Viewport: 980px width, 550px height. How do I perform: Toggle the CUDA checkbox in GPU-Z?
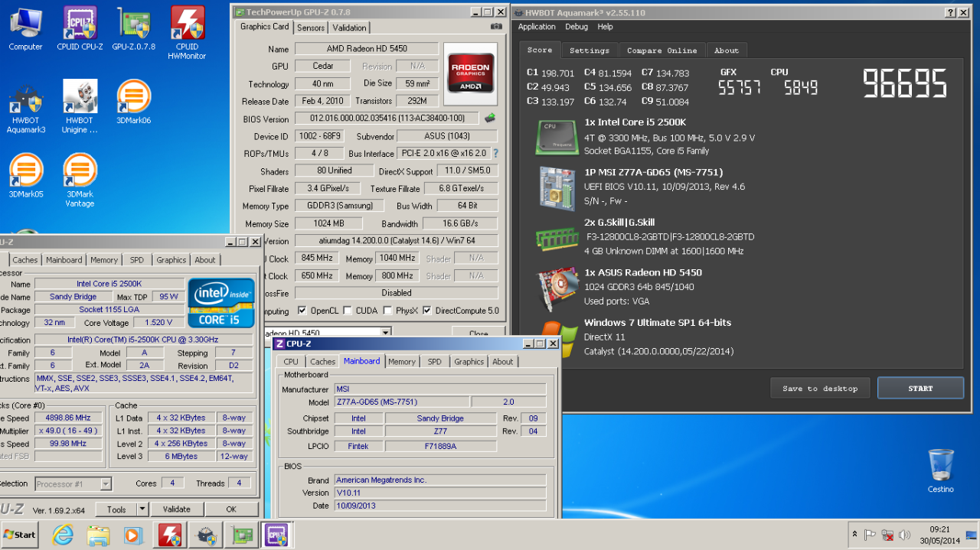348,311
